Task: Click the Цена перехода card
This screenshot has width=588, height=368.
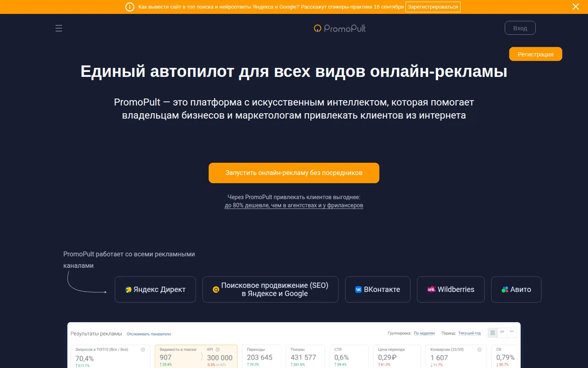Action: [x=397, y=357]
